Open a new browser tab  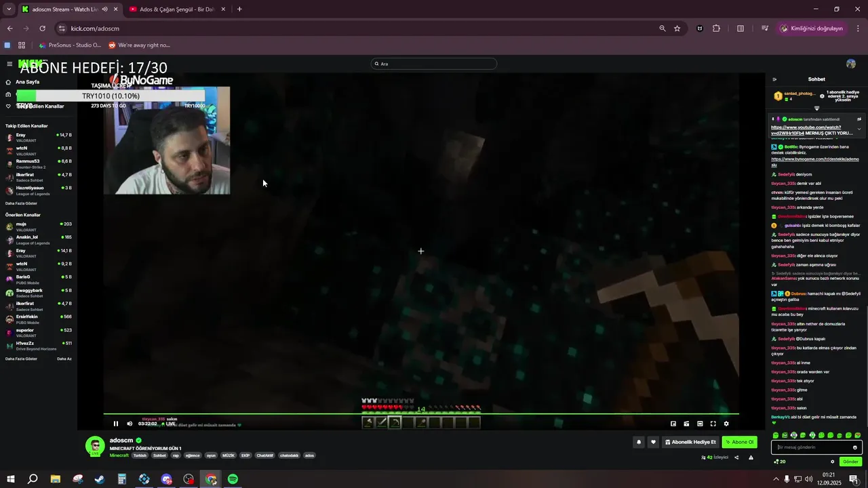tap(239, 9)
